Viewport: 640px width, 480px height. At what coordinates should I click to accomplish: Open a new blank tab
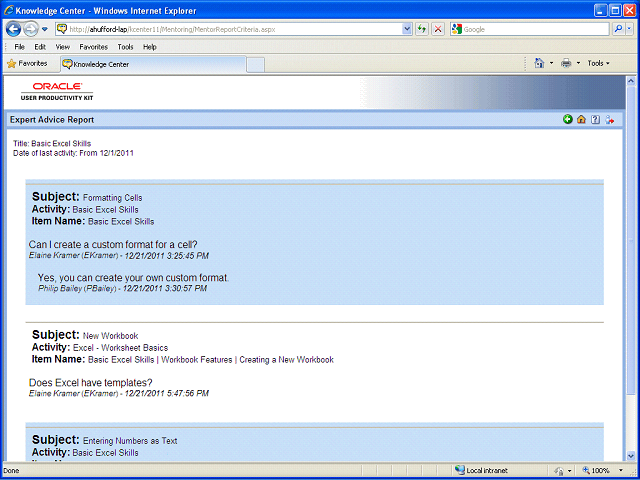tap(256, 65)
